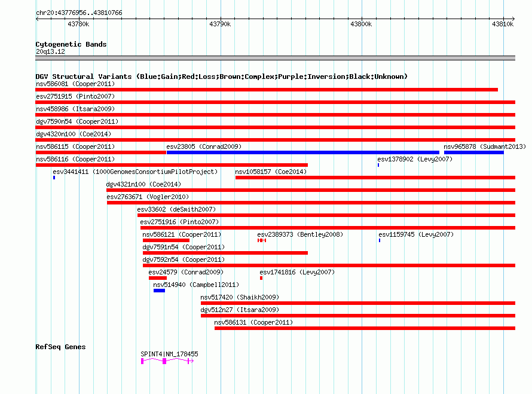This screenshot has width=532, height=394.
Task: Select the DGV Structural Variants track heading
Action: tap(222, 77)
